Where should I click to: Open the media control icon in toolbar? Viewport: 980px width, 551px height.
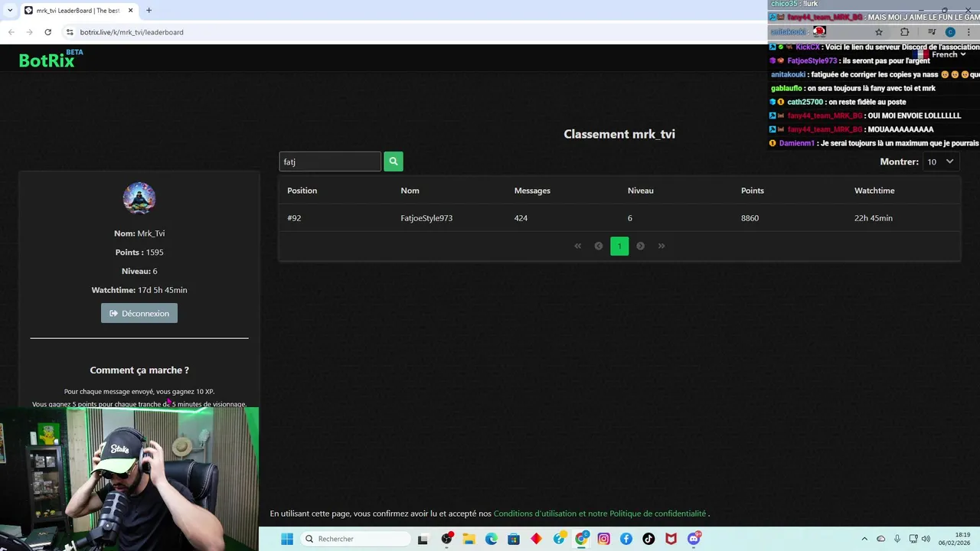(x=932, y=32)
